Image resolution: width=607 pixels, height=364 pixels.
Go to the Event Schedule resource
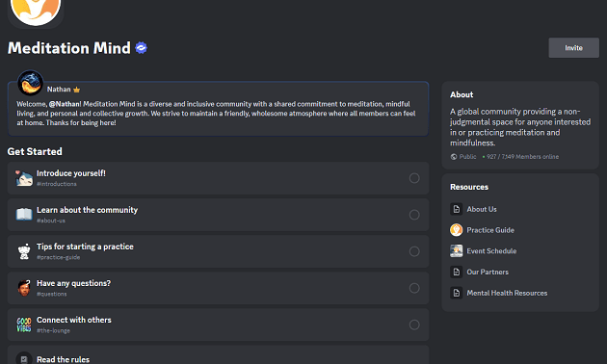point(491,250)
